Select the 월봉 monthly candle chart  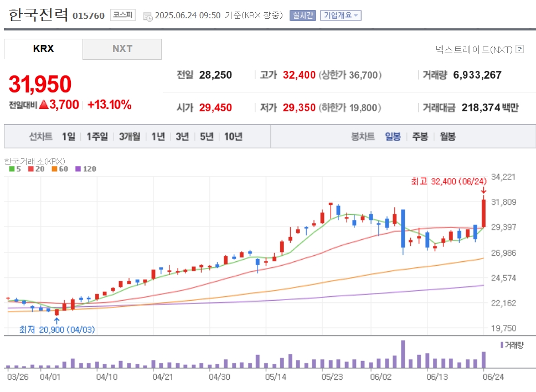coord(447,137)
